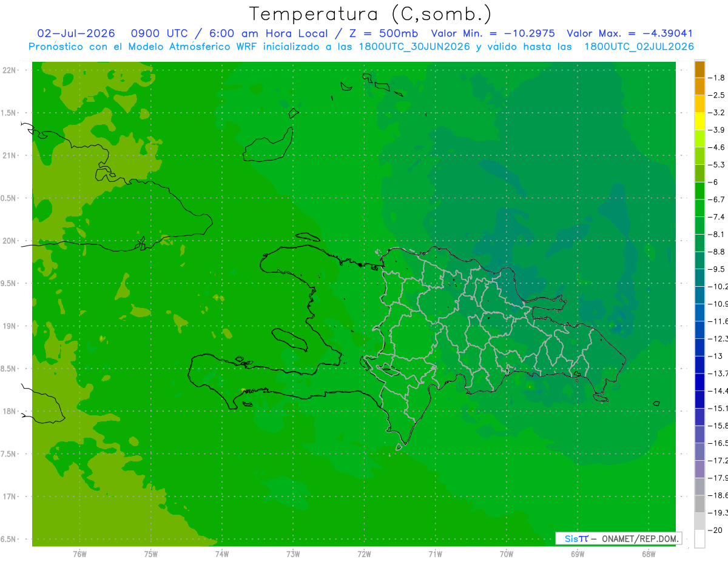Image resolution: width=728 pixels, height=562 pixels.
Task: Click the '-3.2' legend value
Action: point(716,112)
